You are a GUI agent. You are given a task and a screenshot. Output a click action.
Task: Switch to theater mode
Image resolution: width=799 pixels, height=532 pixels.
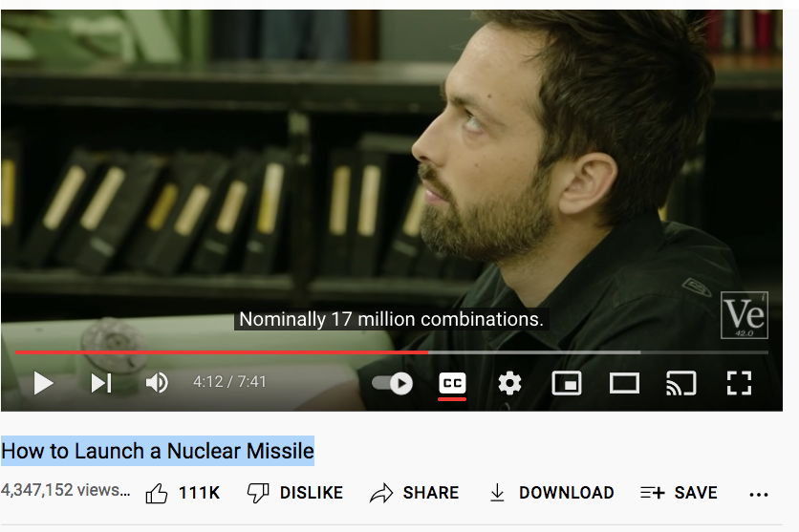pyautogui.click(x=624, y=383)
